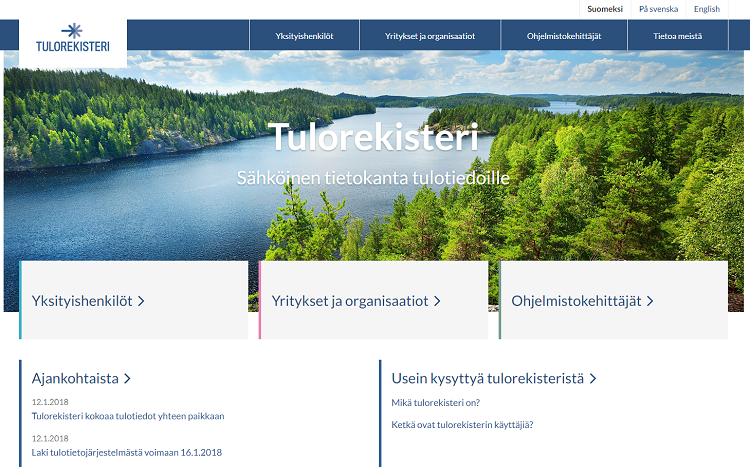
Task: Click the hero title 'Tulorekisteri'
Action: click(x=374, y=137)
